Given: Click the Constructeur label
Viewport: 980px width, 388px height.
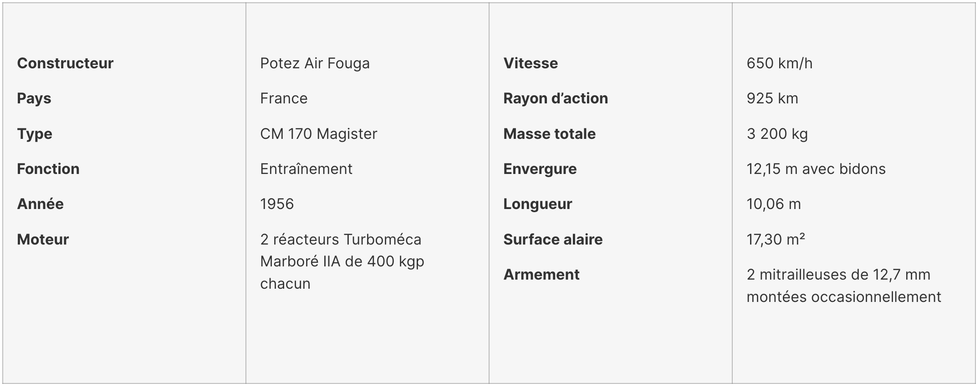Looking at the screenshot, I should pos(65,63).
